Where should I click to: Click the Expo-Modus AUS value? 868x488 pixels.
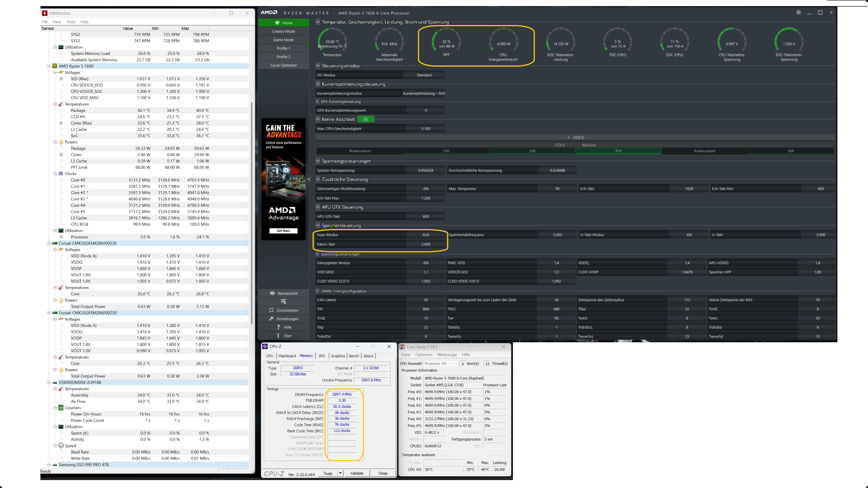(x=426, y=235)
